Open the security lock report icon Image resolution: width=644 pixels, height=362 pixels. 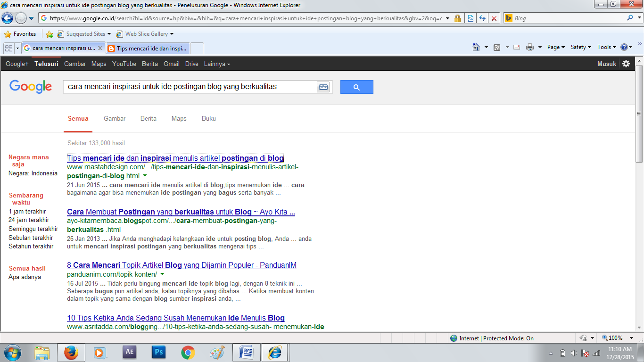(x=457, y=18)
